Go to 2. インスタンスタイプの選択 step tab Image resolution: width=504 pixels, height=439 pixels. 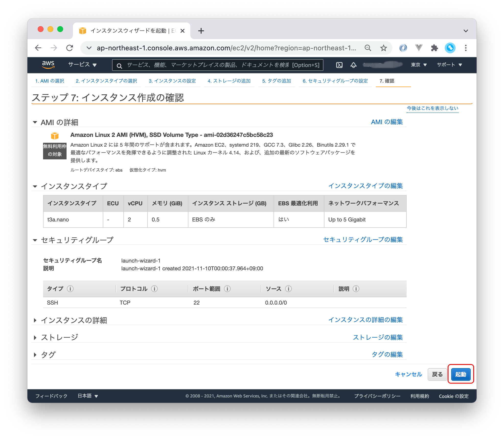[x=106, y=81]
